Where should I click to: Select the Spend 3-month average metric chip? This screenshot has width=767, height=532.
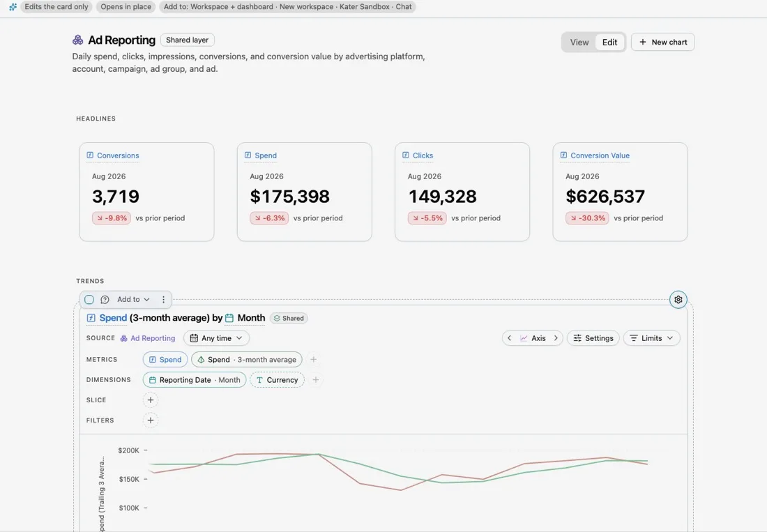point(247,359)
